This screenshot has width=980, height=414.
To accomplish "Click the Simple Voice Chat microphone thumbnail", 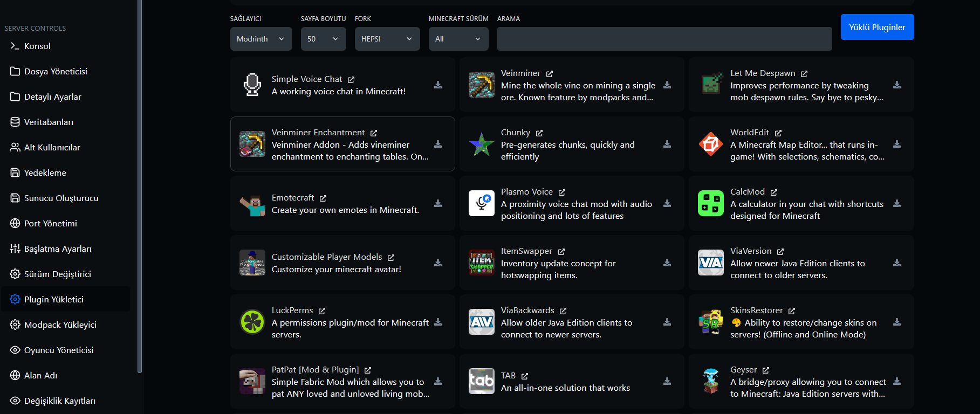I will tap(252, 85).
